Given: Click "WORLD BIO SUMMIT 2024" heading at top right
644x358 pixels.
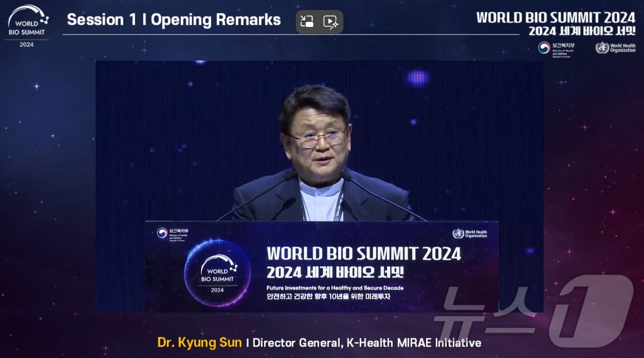Looking at the screenshot, I should (x=556, y=17).
